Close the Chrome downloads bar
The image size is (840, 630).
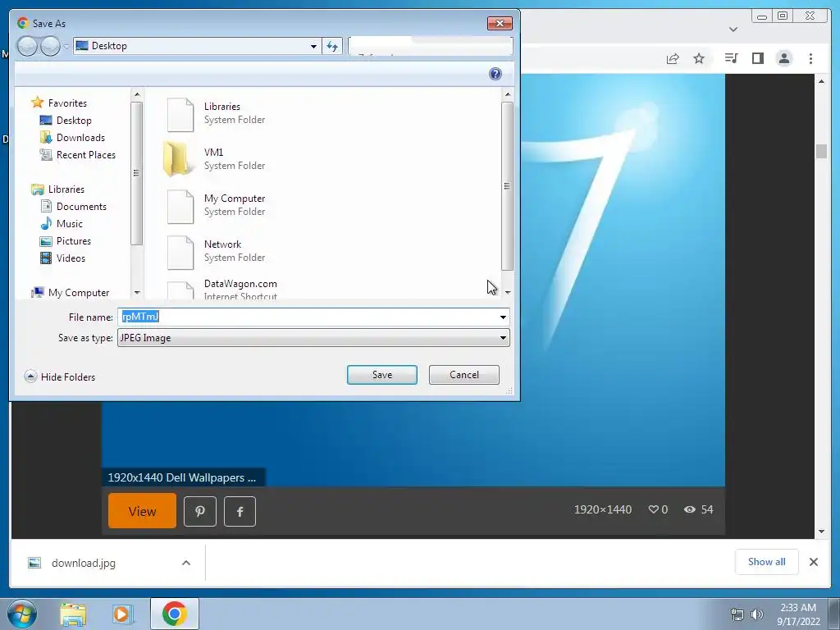click(813, 562)
